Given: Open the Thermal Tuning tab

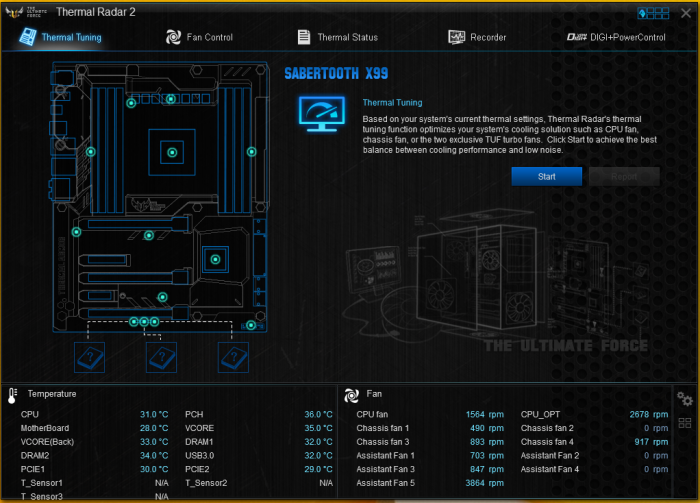Looking at the screenshot, I should (x=60, y=37).
